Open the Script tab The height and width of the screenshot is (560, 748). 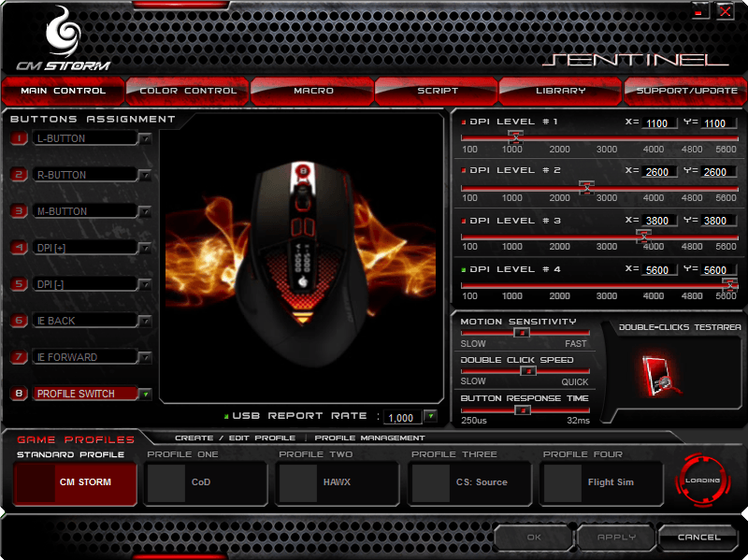pyautogui.click(x=437, y=91)
